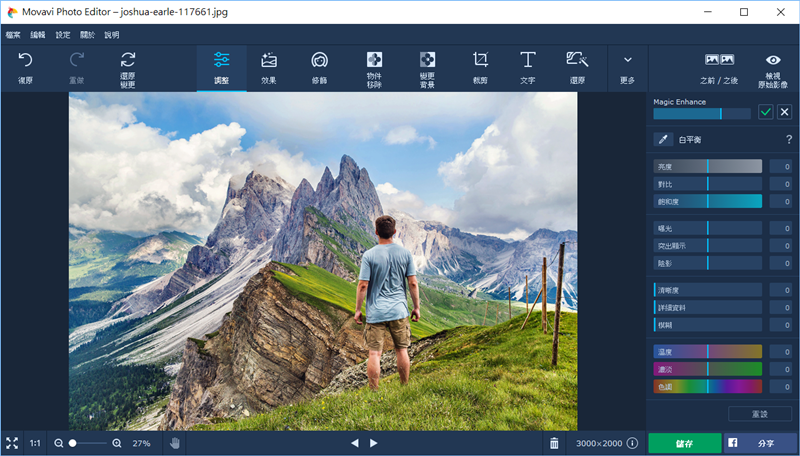The height and width of the screenshot is (456, 800).
Task: Open the Help (說明) menu
Action: (x=112, y=35)
